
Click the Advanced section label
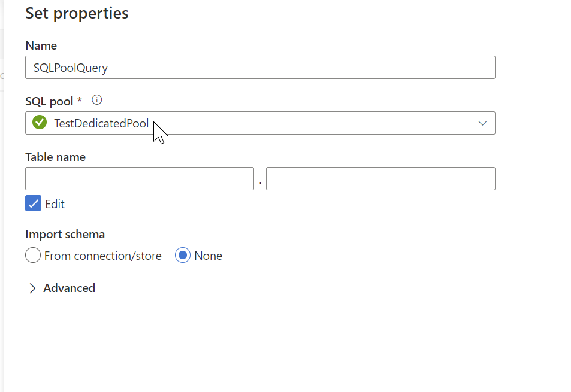69,288
